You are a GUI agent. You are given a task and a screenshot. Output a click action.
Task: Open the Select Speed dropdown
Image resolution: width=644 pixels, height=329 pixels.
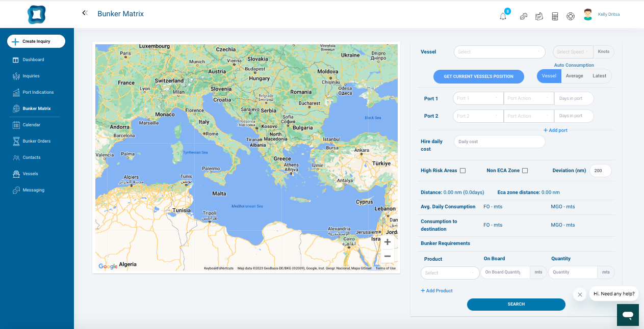(573, 52)
